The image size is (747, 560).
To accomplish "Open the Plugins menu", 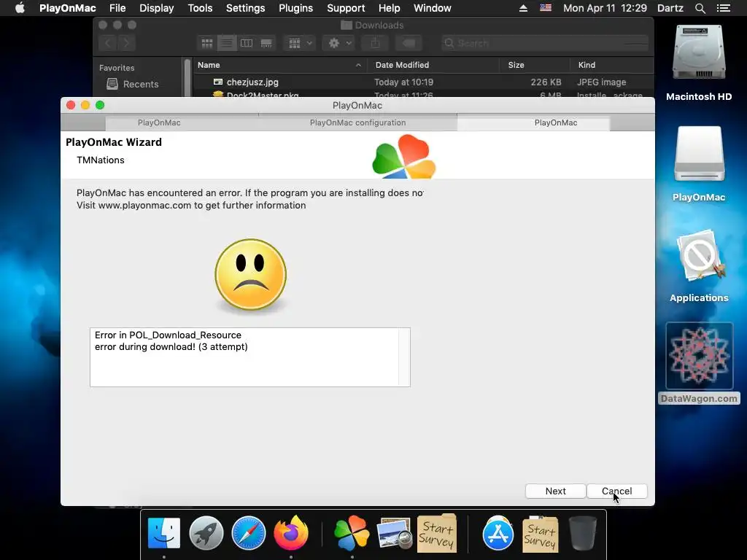I will coord(296,8).
